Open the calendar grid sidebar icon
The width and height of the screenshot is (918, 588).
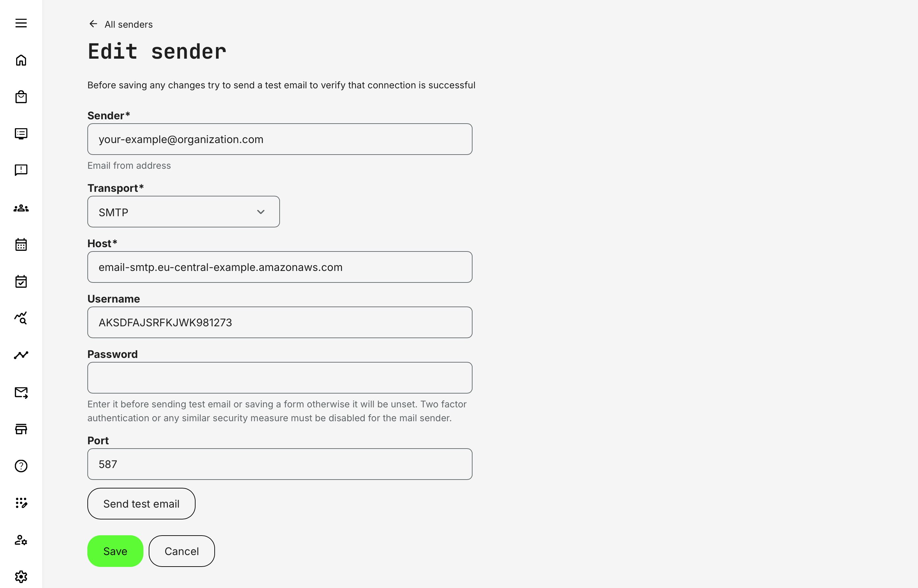click(x=21, y=245)
